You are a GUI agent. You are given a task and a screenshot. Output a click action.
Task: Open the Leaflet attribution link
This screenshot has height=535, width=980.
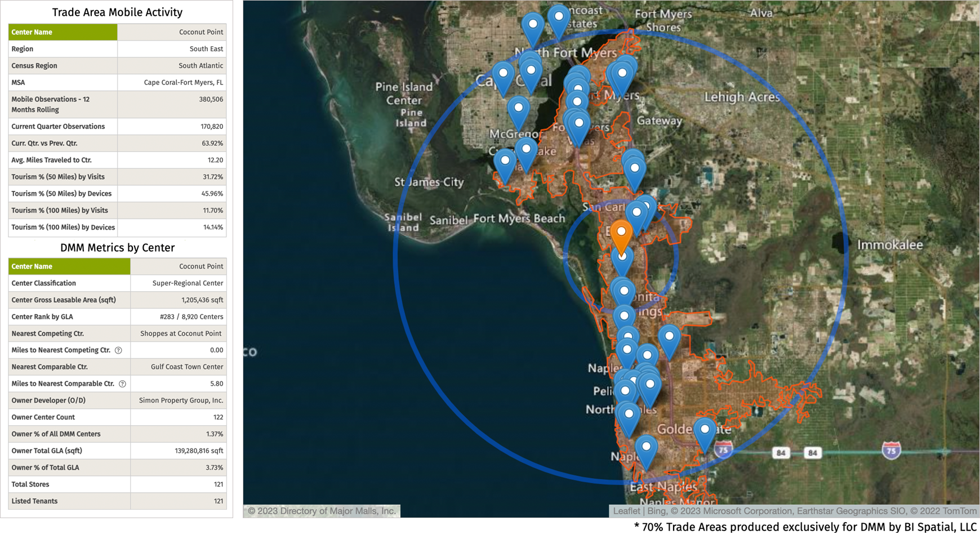point(626,511)
